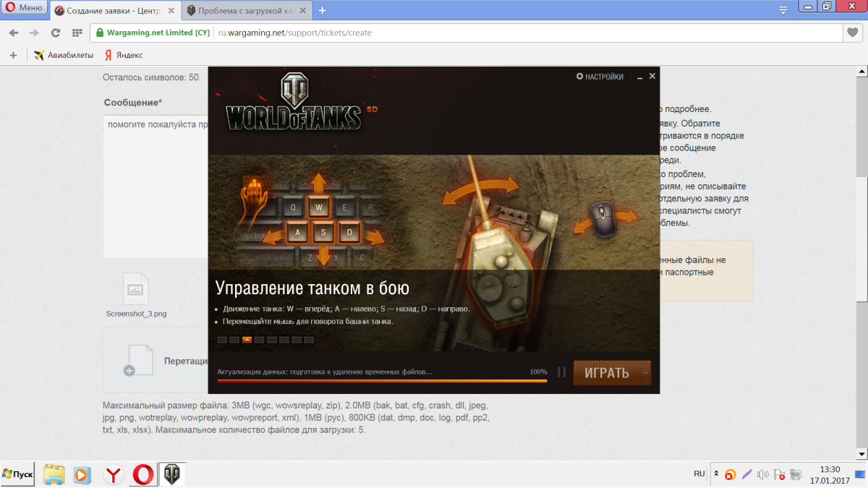Select the highlighted third slide indicator
The width and height of the screenshot is (868, 488).
pyautogui.click(x=247, y=339)
